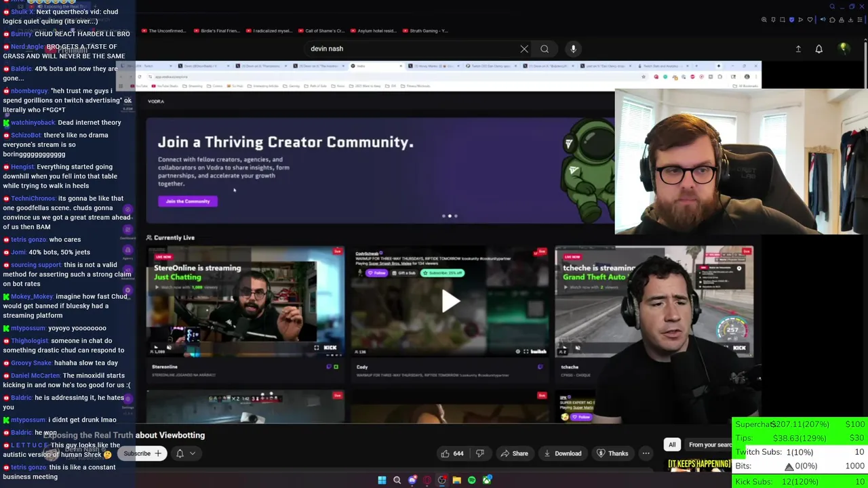Open tab search icon in title bar
Image resolution: width=868 pixels, height=488 pixels.
coord(832,7)
